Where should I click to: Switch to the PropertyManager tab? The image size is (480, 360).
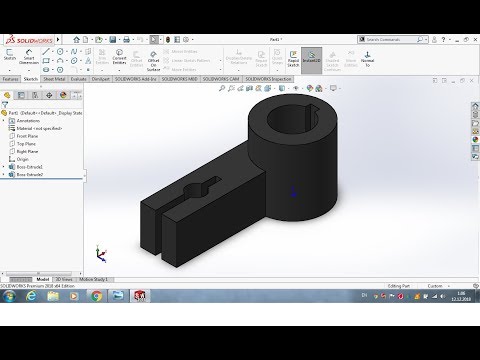click(x=21, y=95)
